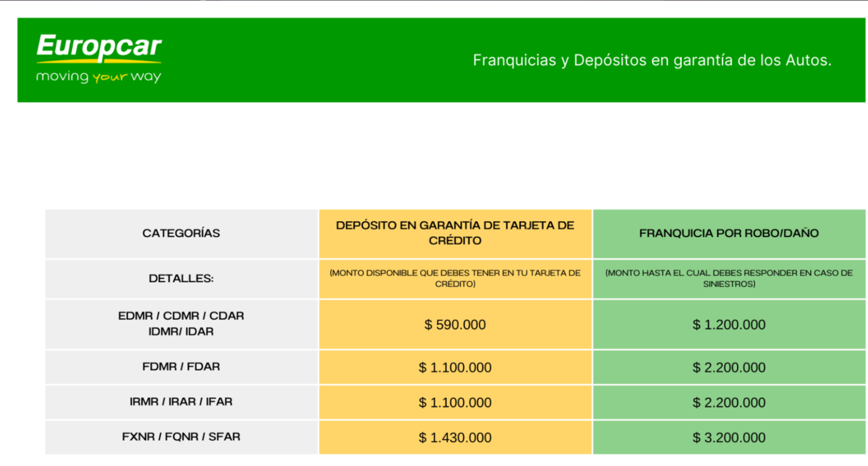Click the '$ 1.430.000' deposit value

pyautogui.click(x=455, y=438)
